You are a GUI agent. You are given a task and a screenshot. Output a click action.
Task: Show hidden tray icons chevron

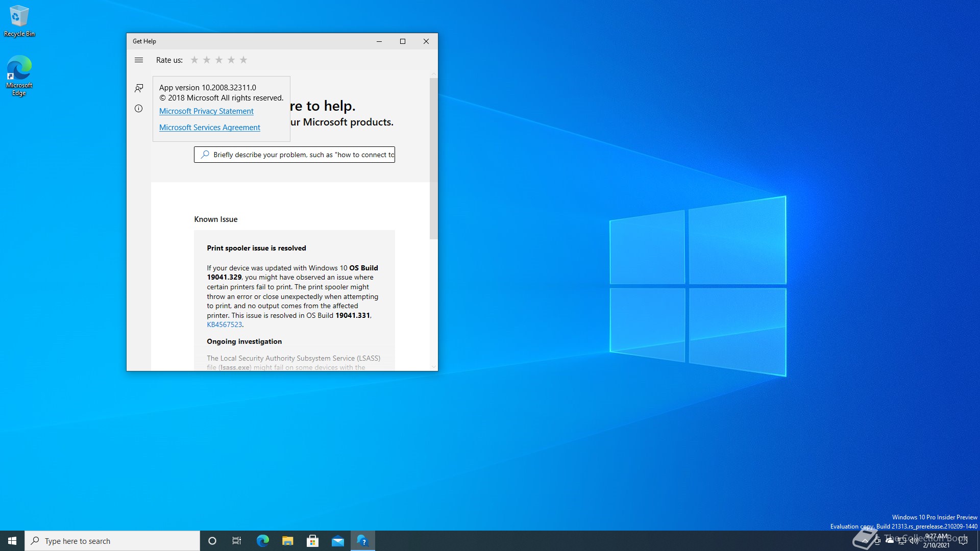(865, 541)
